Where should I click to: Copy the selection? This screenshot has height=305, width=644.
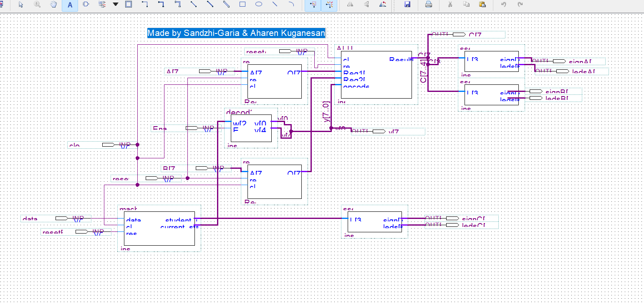pos(466,5)
